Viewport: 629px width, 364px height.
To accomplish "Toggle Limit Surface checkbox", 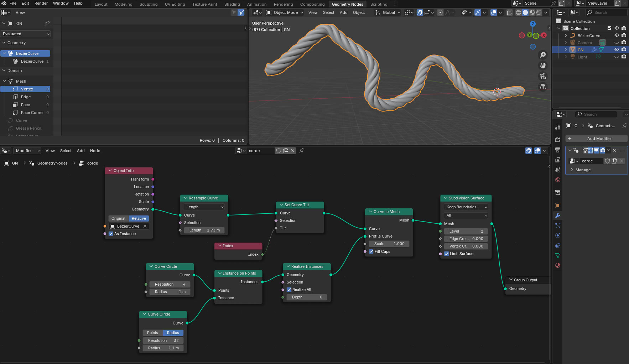I will (447, 254).
